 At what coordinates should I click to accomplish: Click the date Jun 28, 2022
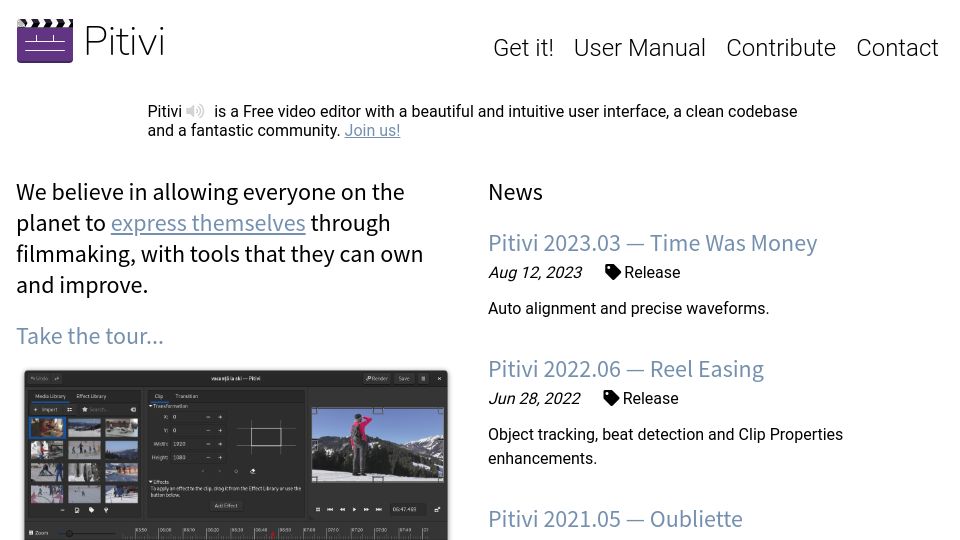pyautogui.click(x=534, y=399)
